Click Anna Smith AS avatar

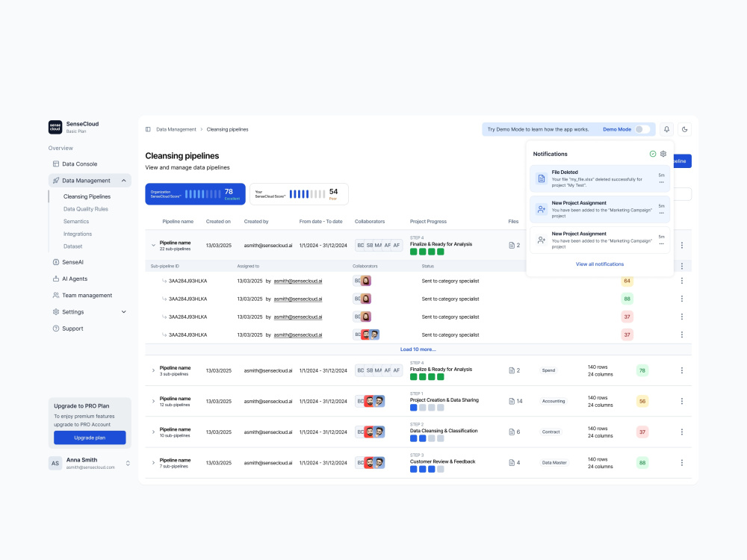(x=55, y=464)
